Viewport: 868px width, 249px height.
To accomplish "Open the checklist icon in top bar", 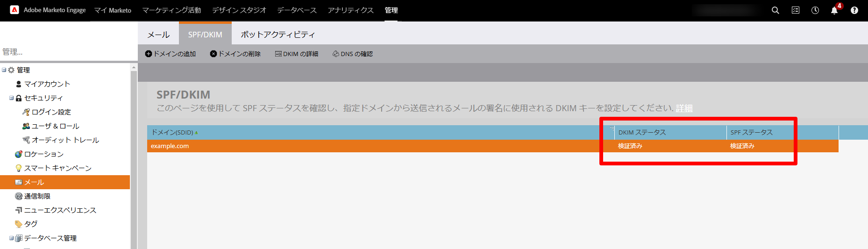I will pos(796,10).
